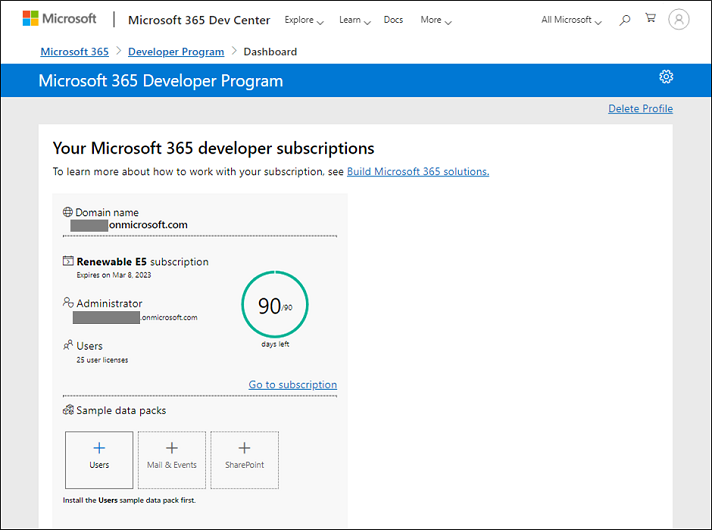
Task: Click the Microsoft 365 Developer Program banner title
Action: [x=161, y=81]
